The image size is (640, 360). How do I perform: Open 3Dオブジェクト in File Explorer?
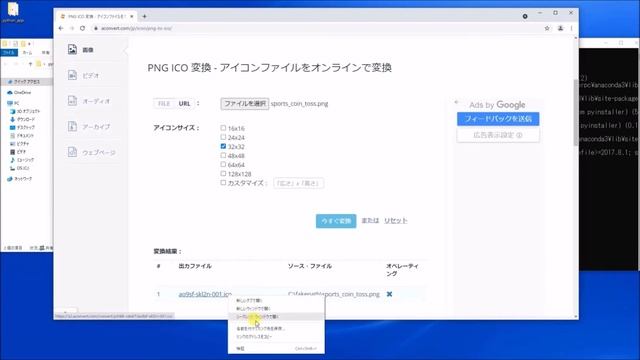[x=25, y=111]
